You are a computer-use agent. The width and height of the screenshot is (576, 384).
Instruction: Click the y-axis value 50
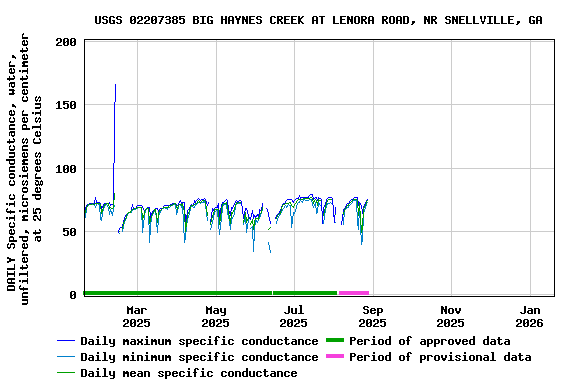[69, 232]
